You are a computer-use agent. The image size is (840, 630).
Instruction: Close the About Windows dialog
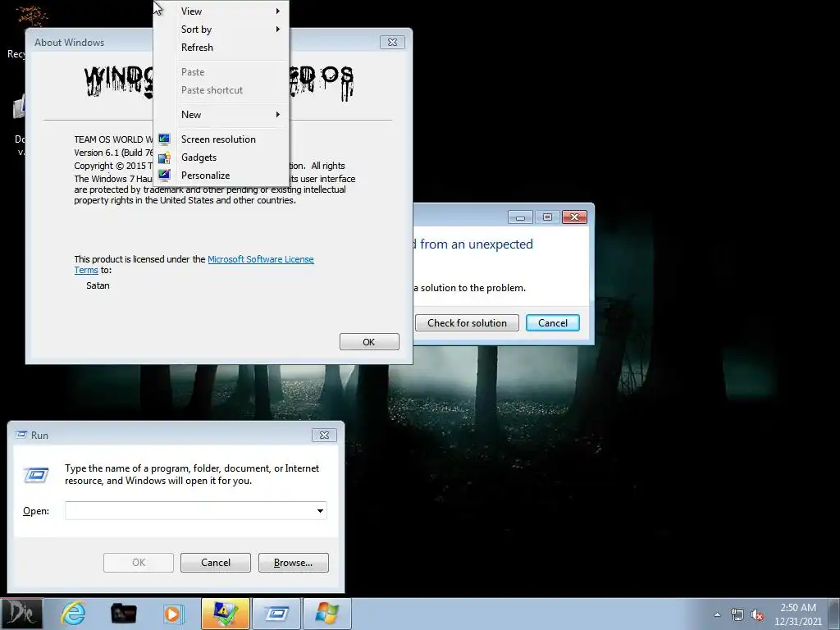coord(392,43)
